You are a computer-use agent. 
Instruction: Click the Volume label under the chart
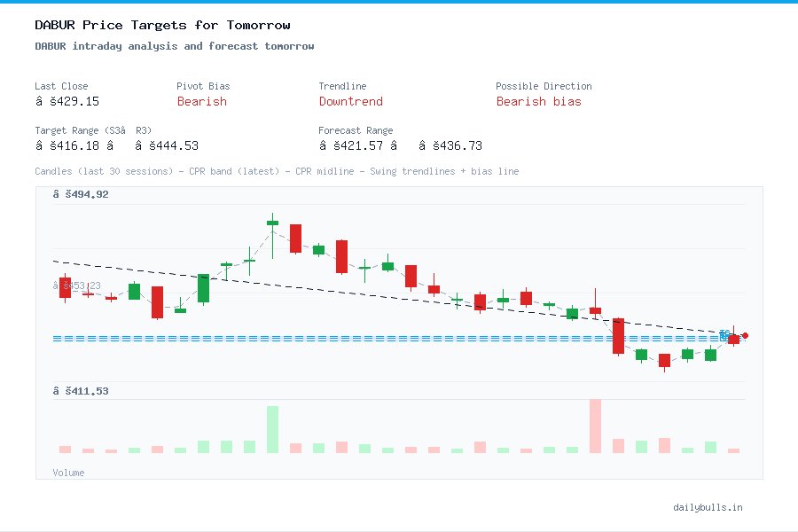click(68, 473)
